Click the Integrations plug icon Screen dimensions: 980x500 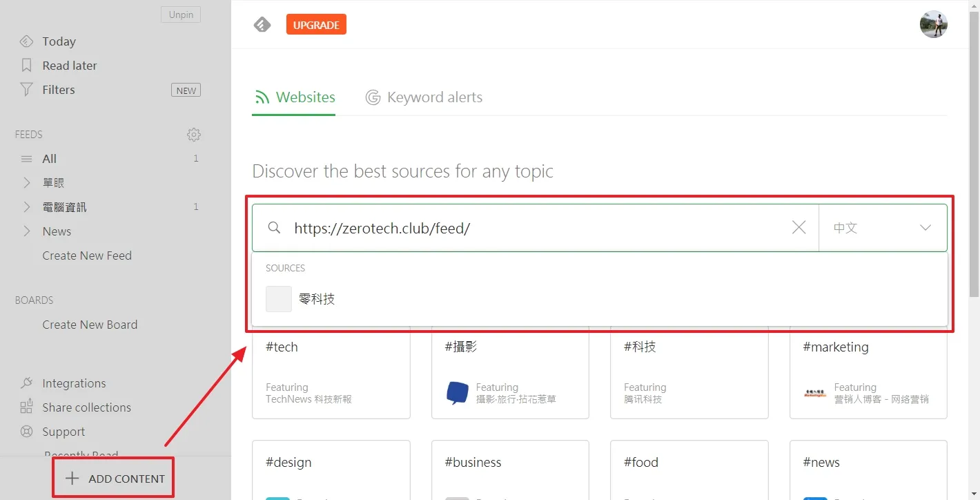click(26, 383)
